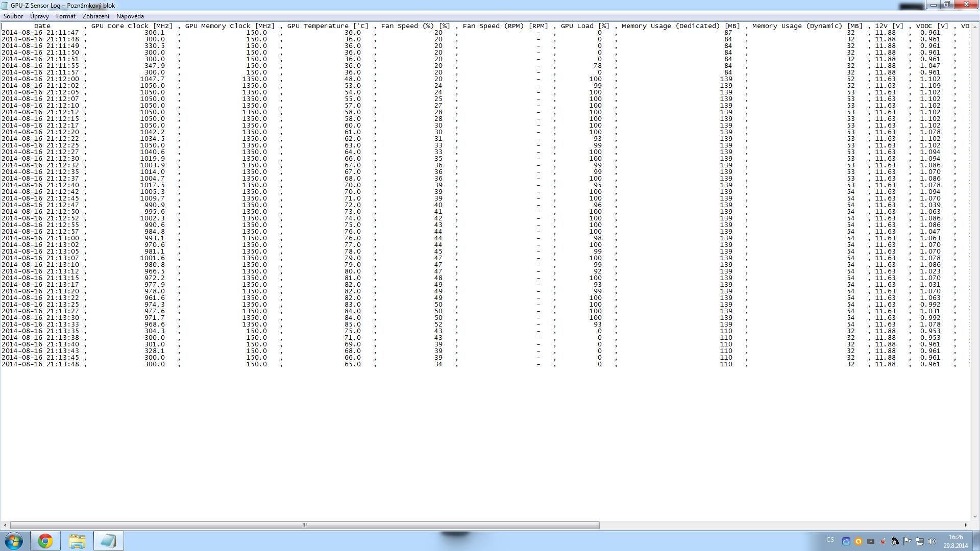Click the volume speaker tray icon

pos(932,541)
